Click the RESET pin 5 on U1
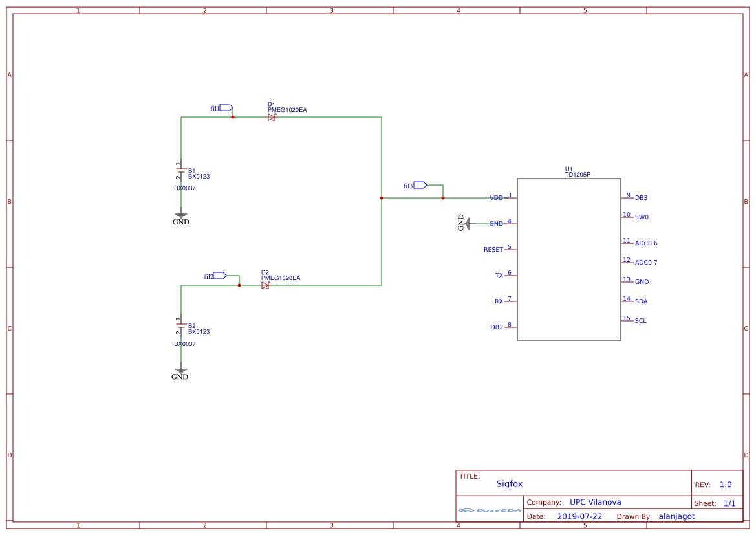Image resolution: width=756 pixels, height=535 pixels. tap(510, 249)
